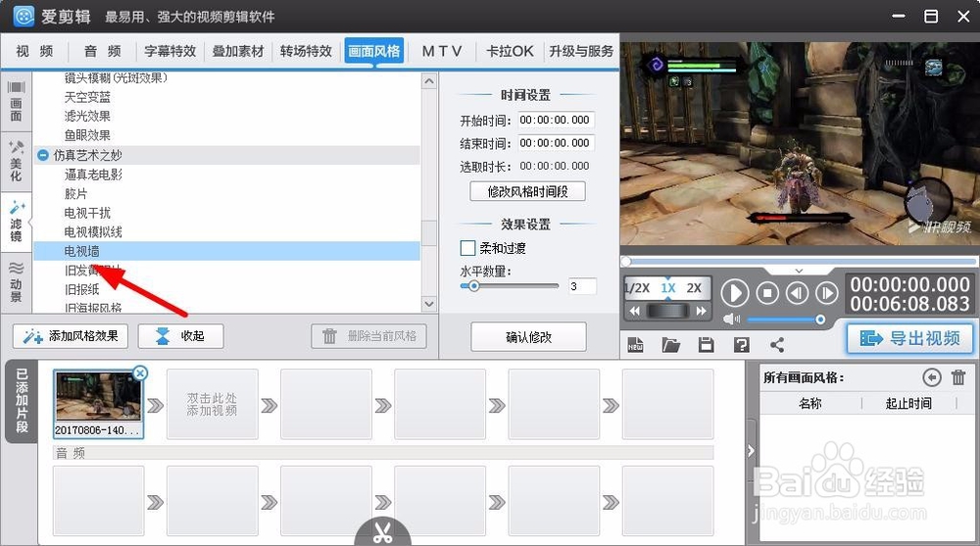Click the 收起 button
Viewport: 980px width, 546px height.
tap(180, 336)
